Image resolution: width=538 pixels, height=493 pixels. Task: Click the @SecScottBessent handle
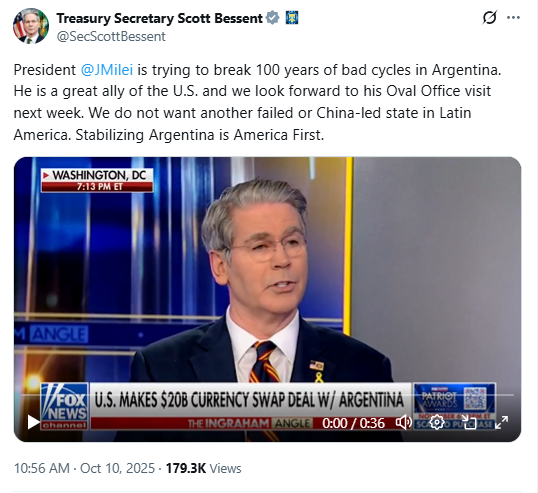coord(111,36)
